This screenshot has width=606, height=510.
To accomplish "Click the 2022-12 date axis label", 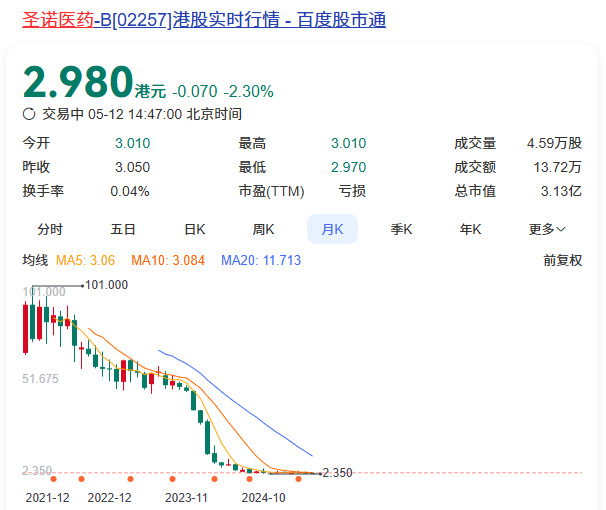I will (109, 497).
